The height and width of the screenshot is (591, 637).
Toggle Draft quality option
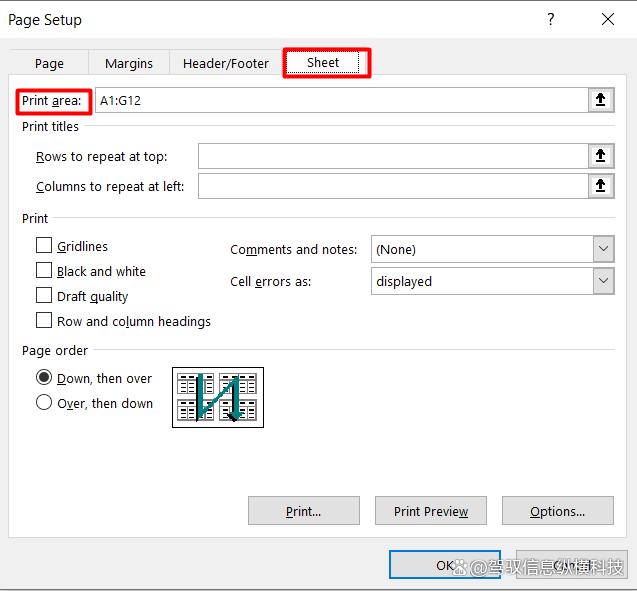[x=44, y=295]
